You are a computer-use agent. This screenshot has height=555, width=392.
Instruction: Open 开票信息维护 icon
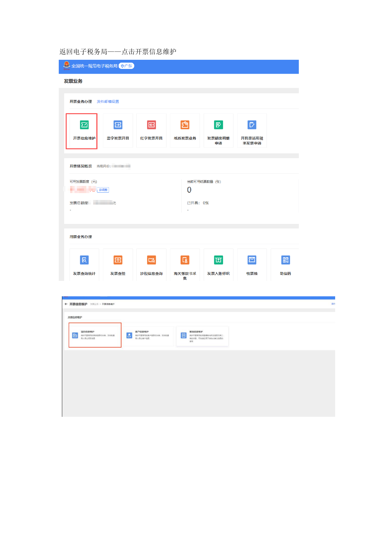point(84,125)
